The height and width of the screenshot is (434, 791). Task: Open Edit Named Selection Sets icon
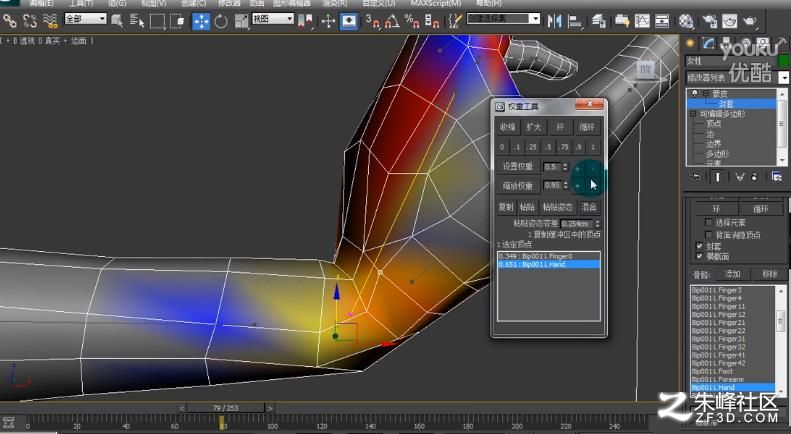(456, 21)
